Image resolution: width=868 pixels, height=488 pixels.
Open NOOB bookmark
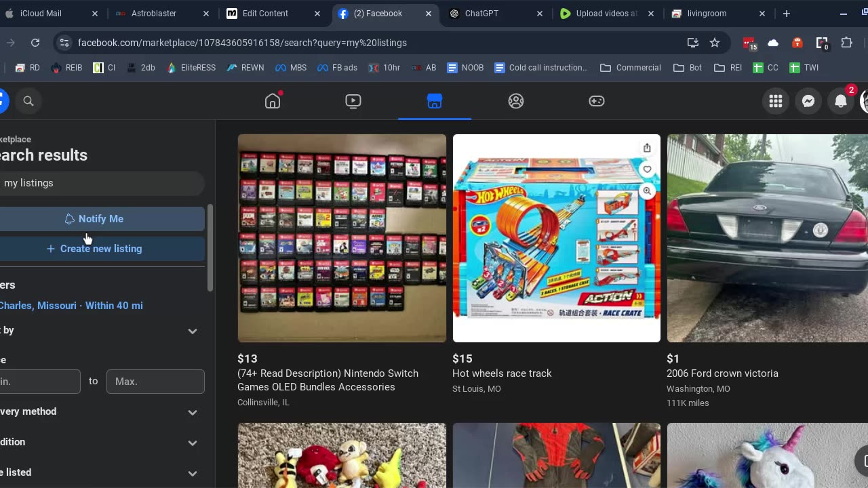point(465,68)
